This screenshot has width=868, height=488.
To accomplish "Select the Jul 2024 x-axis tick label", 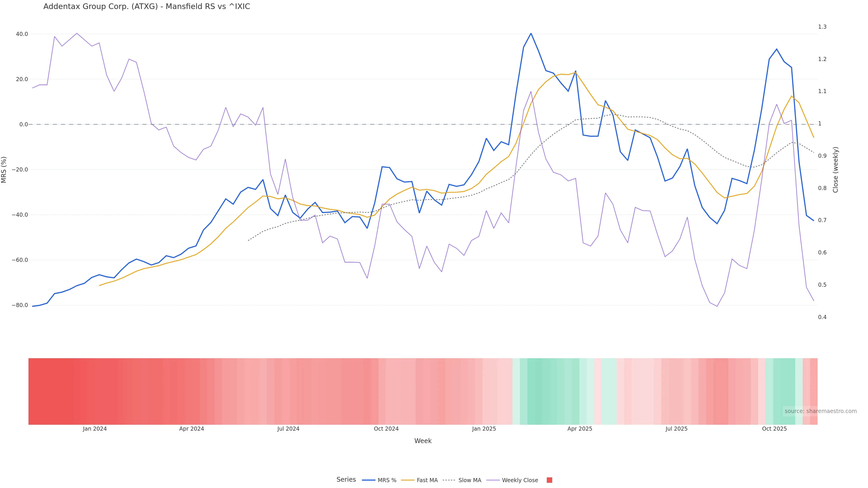I will 288,429.
